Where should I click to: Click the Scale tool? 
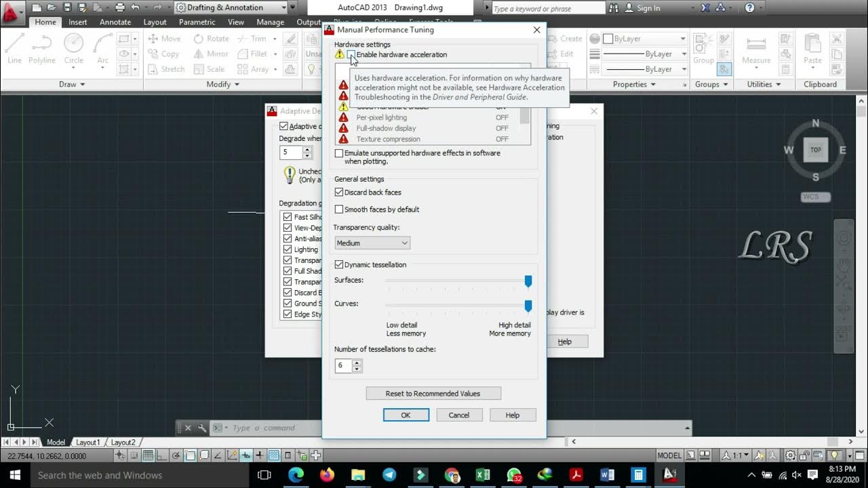[x=209, y=69]
